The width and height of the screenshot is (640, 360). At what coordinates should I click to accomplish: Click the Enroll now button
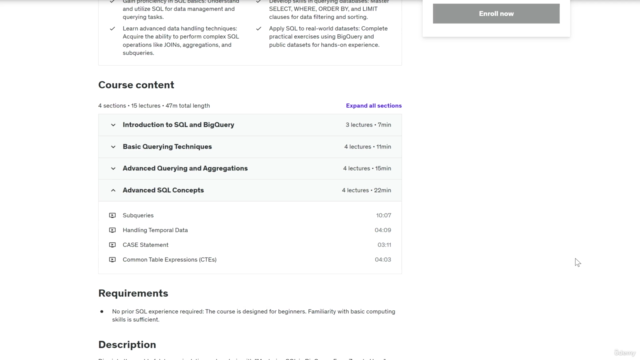click(496, 13)
